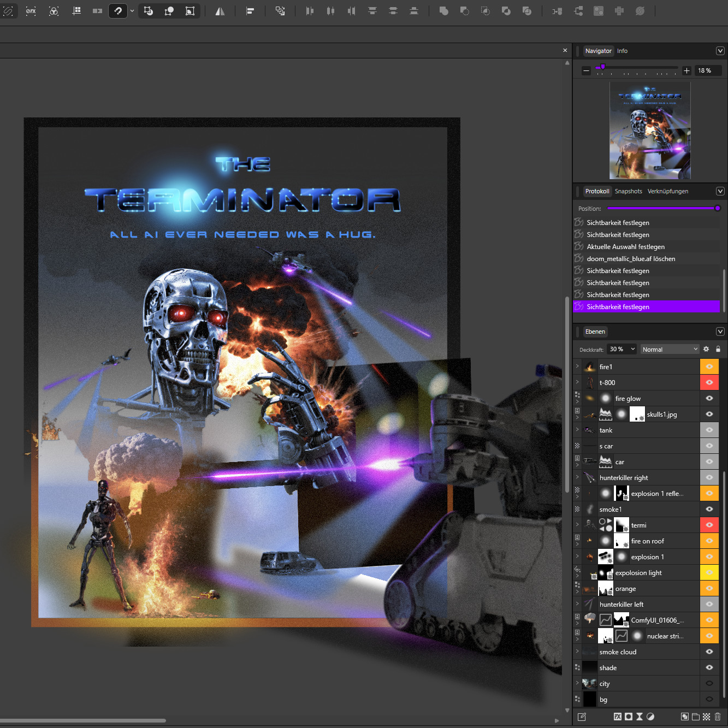Switch to the Verknüpfungen tab
This screenshot has height=728, width=728.
tap(668, 191)
